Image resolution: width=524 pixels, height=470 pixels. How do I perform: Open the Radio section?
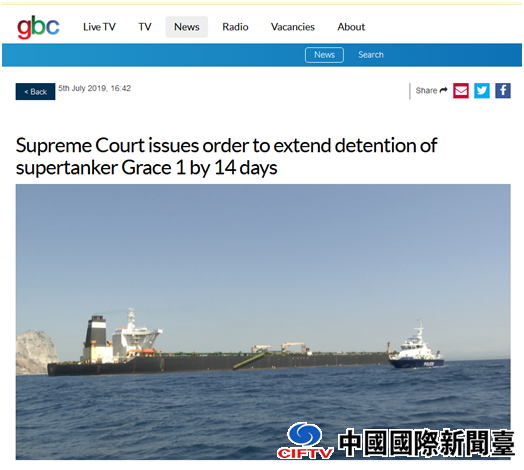pyautogui.click(x=235, y=27)
